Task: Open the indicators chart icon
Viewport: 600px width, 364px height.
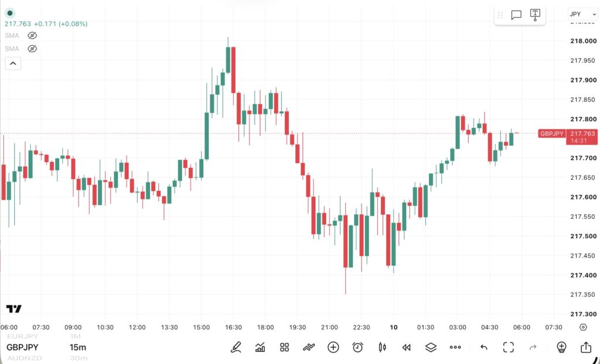Action: pyautogui.click(x=260, y=347)
